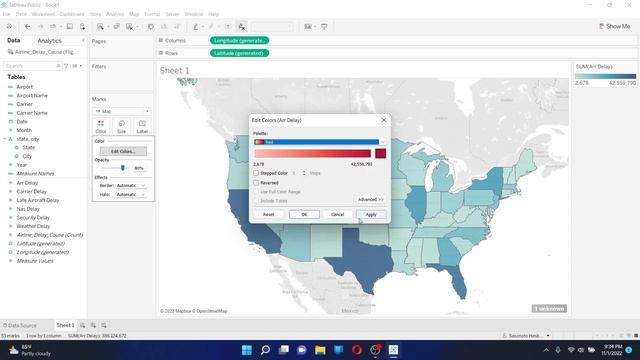The image size is (640, 360).
Task: Click the Cancel button in Edit Colors
Action: click(x=337, y=214)
